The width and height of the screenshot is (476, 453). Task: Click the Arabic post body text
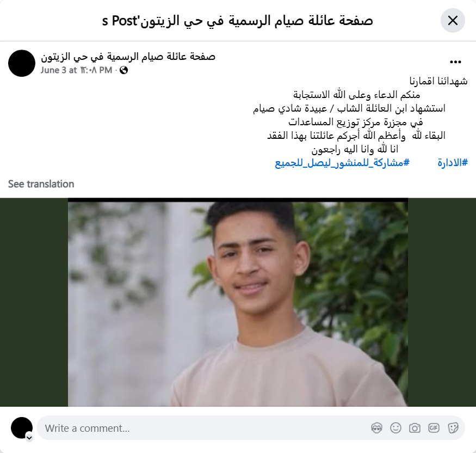click(x=360, y=115)
